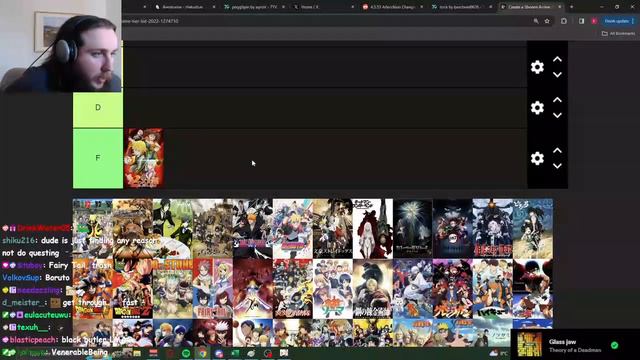This screenshot has height=360, width=640.
Task: Click the browser address bar URL
Action: [151, 21]
